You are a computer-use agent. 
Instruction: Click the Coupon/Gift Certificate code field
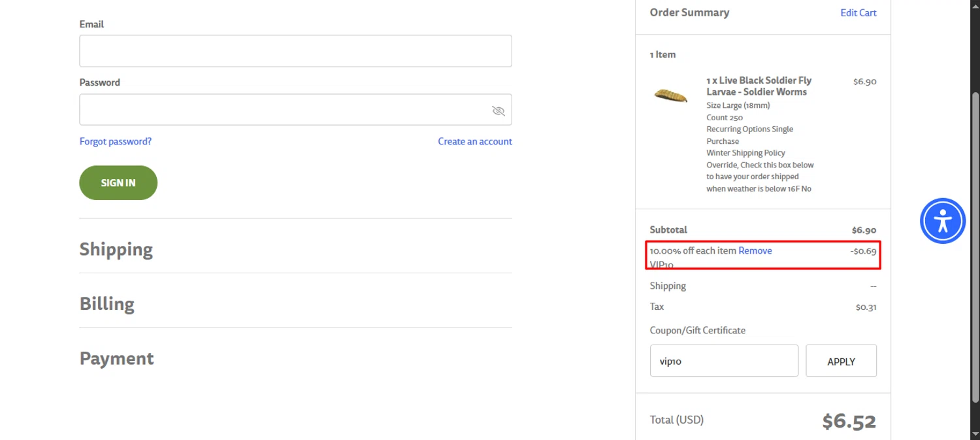point(724,361)
